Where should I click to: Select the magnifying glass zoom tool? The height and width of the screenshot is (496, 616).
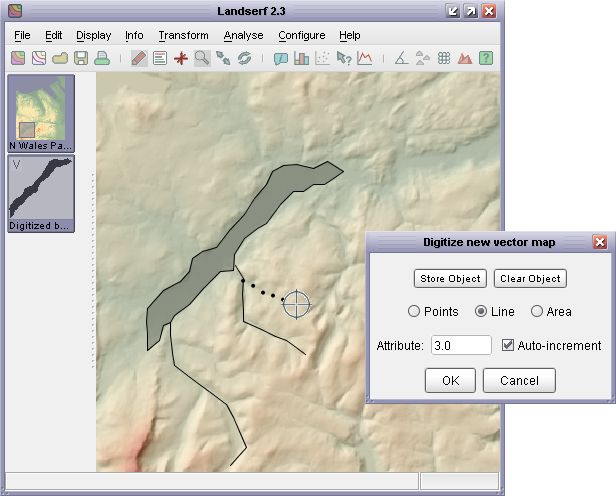pos(202,58)
